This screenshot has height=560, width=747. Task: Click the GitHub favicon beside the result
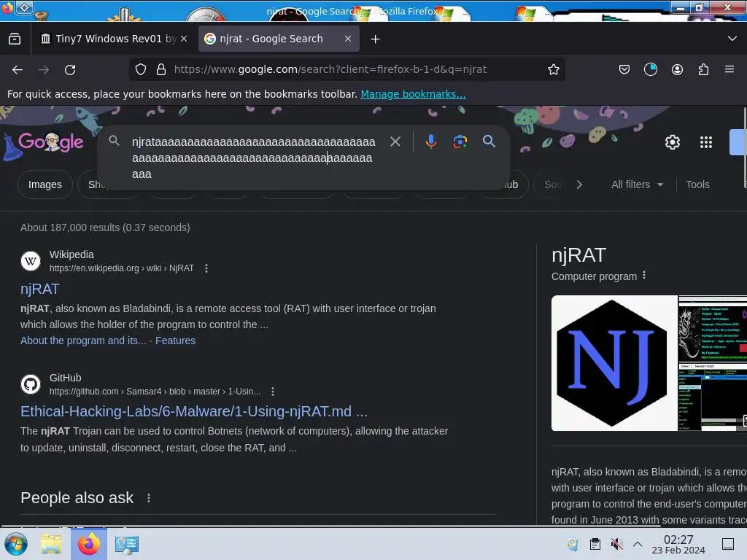point(31,384)
